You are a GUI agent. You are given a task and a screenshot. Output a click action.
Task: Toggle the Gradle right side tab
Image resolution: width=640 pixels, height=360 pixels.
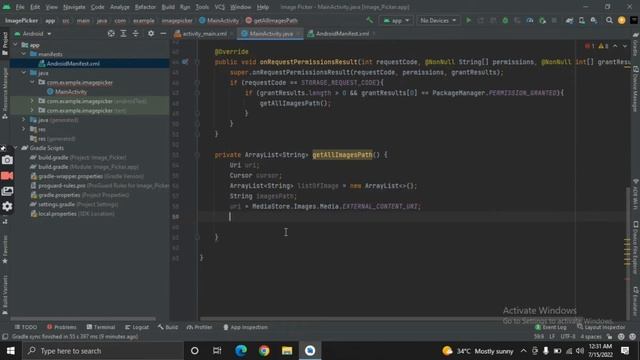[636, 45]
